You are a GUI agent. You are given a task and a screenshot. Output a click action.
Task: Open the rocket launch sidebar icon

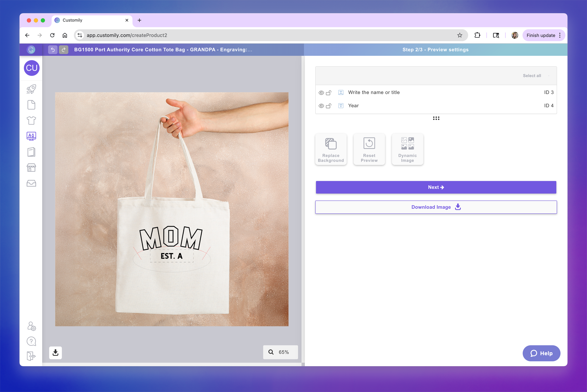coord(31,89)
